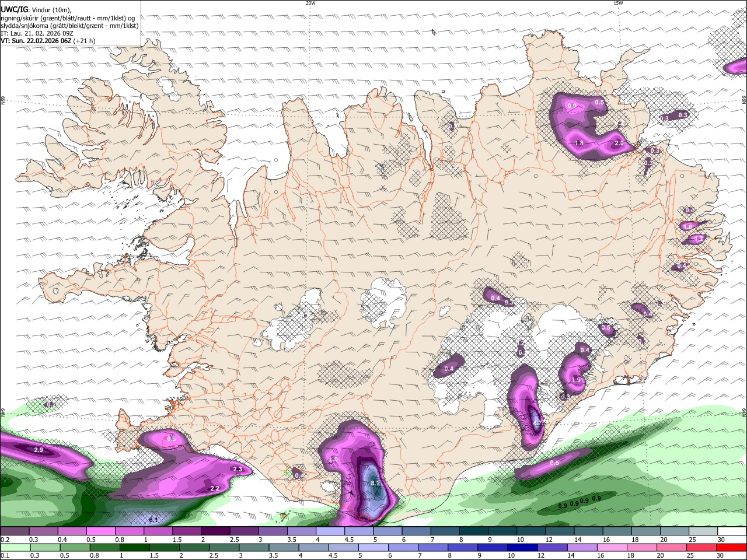Viewport: 747px width, 560px height.
Task: Select the white snow legend swatch at 30
Action: pyautogui.click(x=732, y=531)
